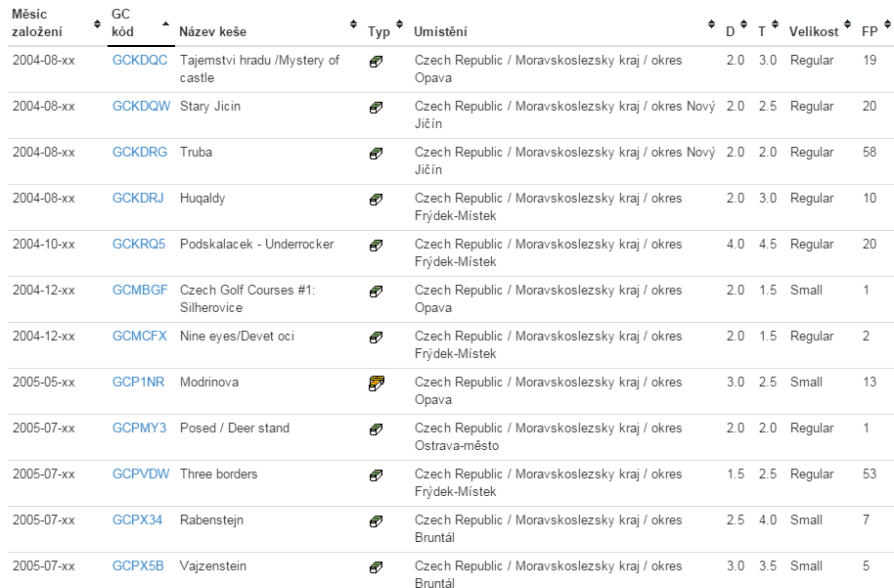The width and height of the screenshot is (894, 588).
Task: Follow the GCMBGF geocache link
Action: click(140, 291)
